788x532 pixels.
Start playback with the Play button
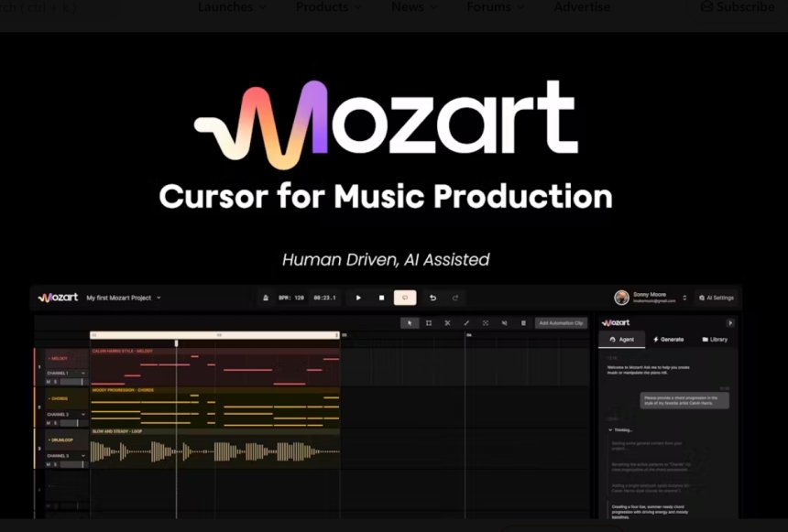click(358, 298)
